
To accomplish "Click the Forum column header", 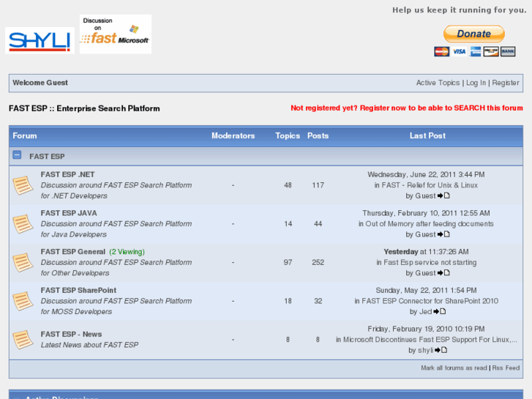I will [25, 136].
